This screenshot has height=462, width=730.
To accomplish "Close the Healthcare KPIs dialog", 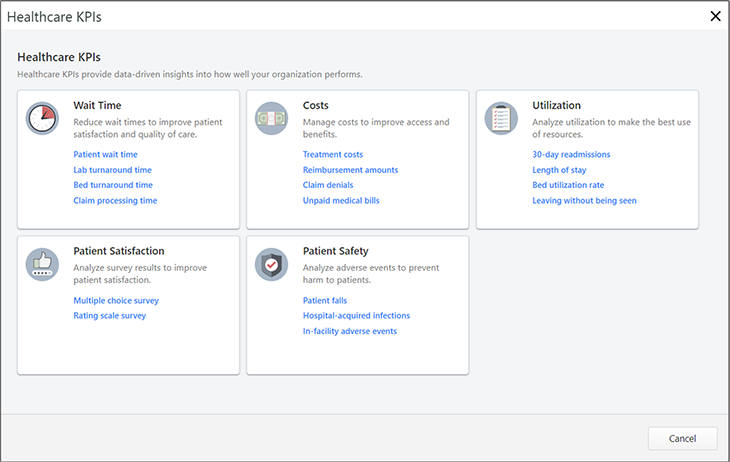I will tap(714, 16).
